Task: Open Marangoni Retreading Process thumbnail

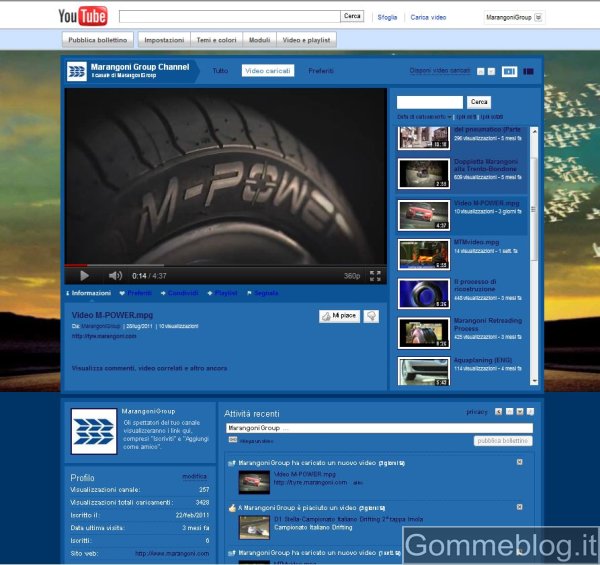Action: 424,333
